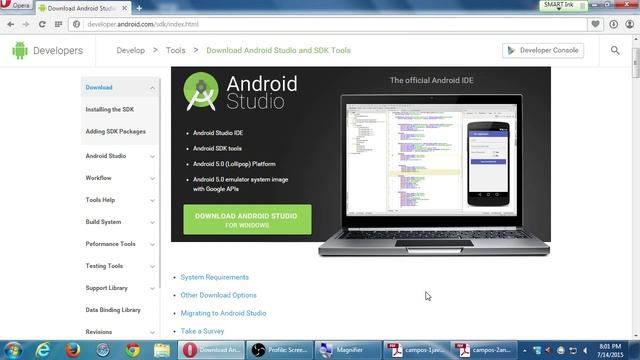Open campos-2 PDF taskbar item
Viewport: 640px width, 360px height.
click(x=483, y=350)
